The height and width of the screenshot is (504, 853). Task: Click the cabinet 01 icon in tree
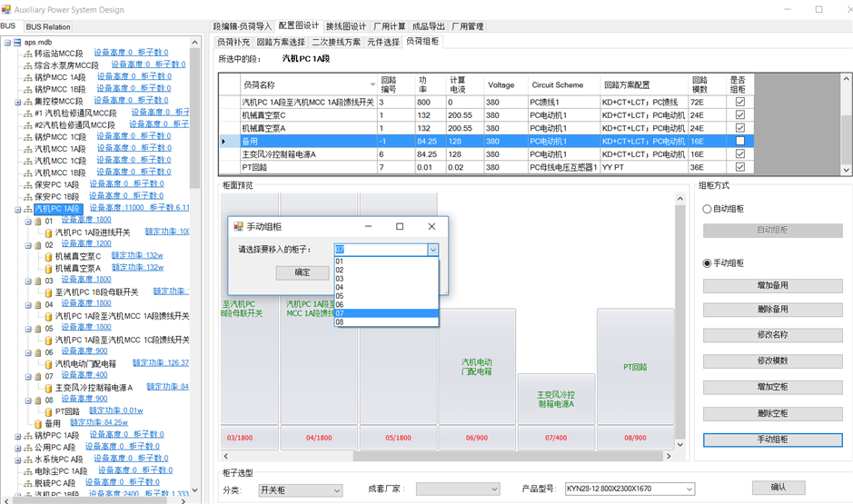pos(37,221)
